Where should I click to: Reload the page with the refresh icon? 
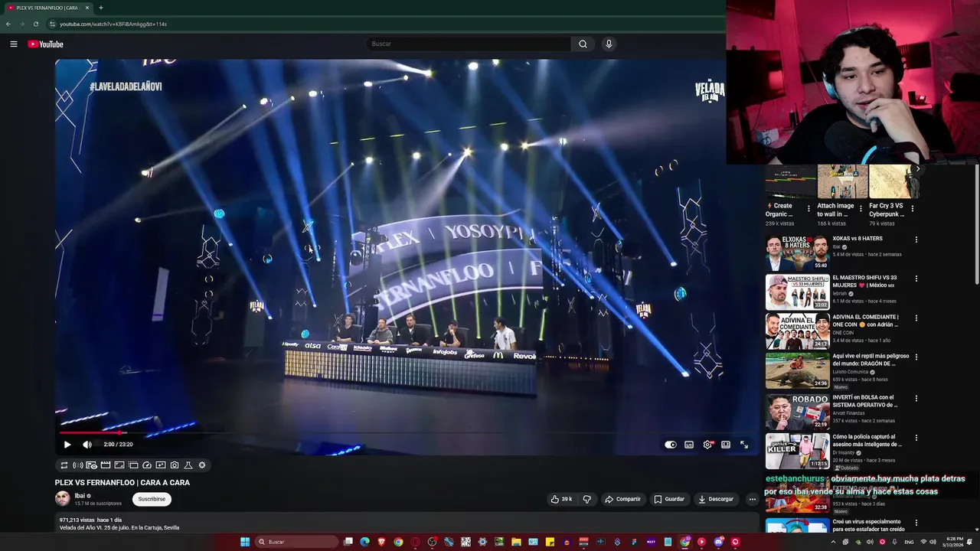coord(36,24)
